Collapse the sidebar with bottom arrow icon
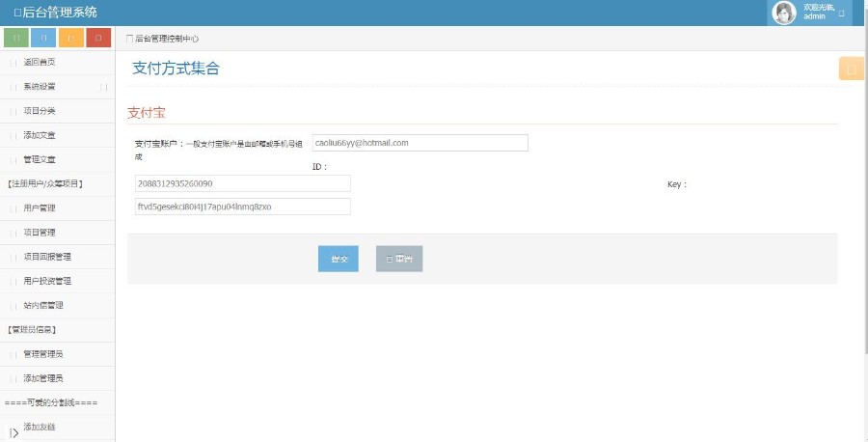This screenshot has width=868, height=442. coord(14,433)
